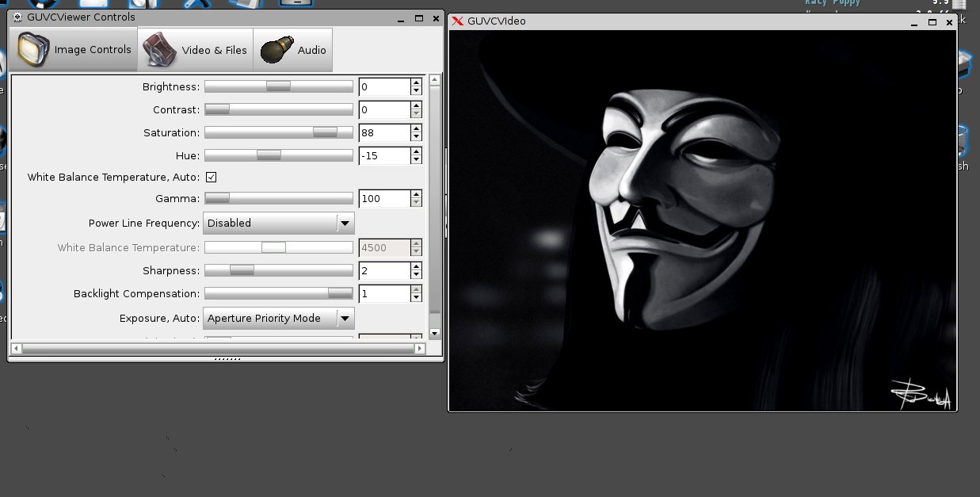This screenshot has width=980, height=497.
Task: Increase Contrast with the up arrow
Action: (416, 105)
